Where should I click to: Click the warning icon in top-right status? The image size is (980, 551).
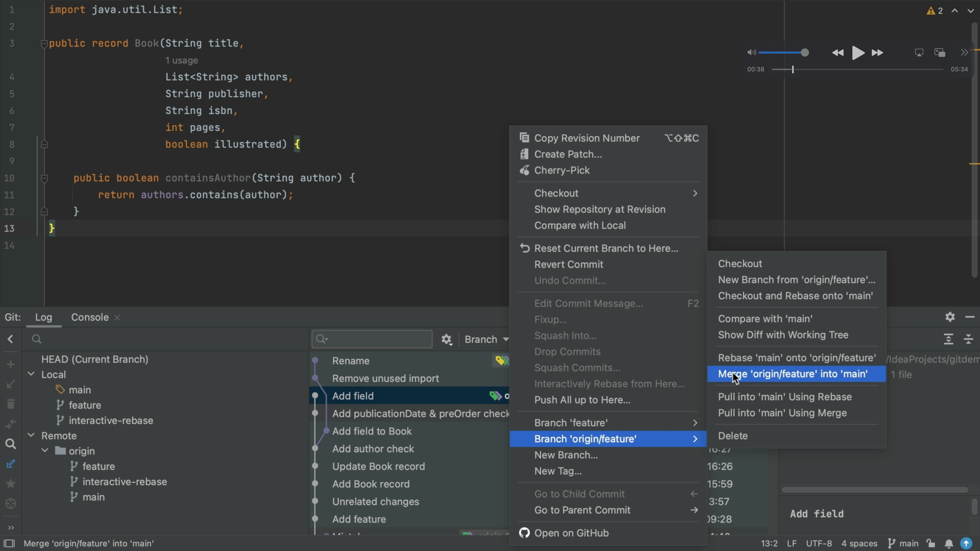[931, 10]
